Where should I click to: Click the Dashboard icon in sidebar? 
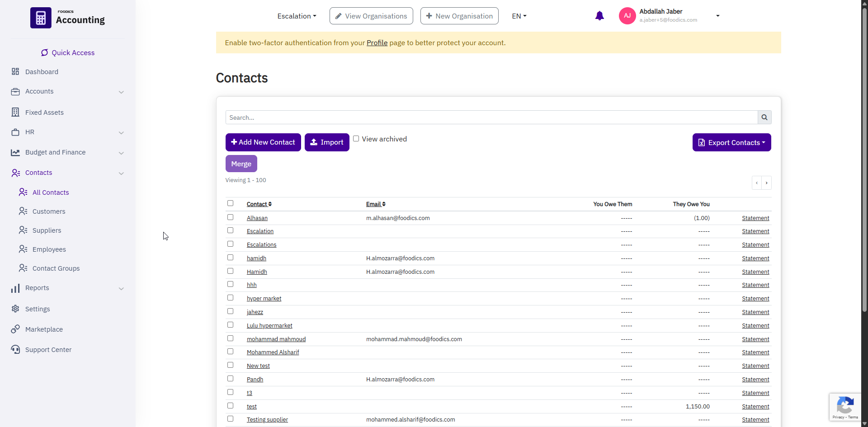15,72
